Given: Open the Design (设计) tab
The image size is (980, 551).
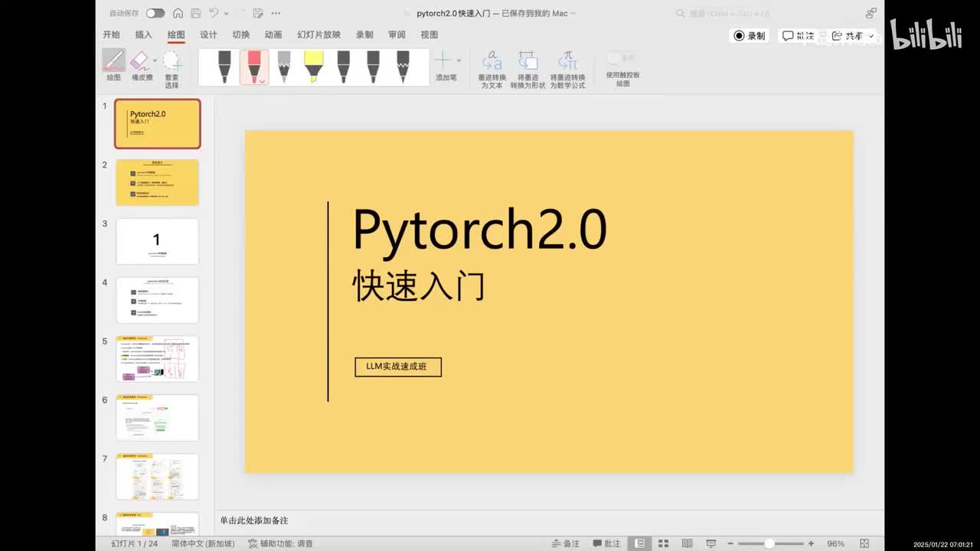Looking at the screenshot, I should [208, 34].
